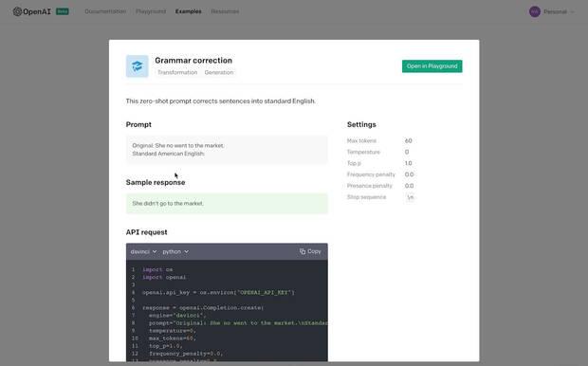This screenshot has width=588, height=366.
Task: Open the davinci engine dropdown
Action: pos(143,251)
